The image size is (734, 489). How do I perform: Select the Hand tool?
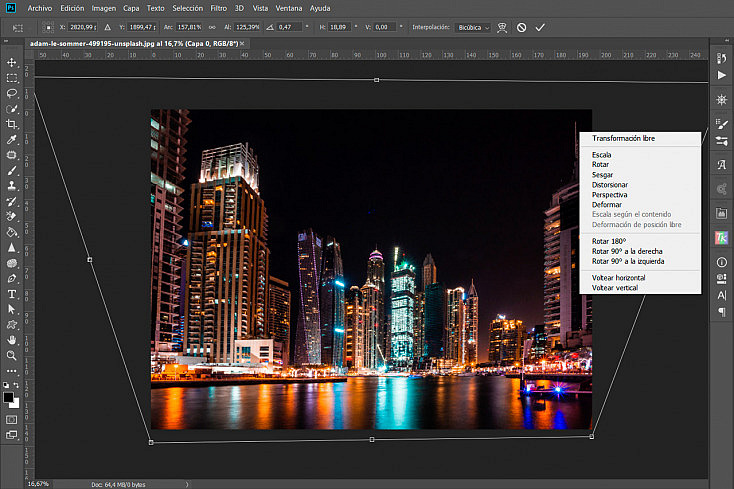[x=12, y=340]
